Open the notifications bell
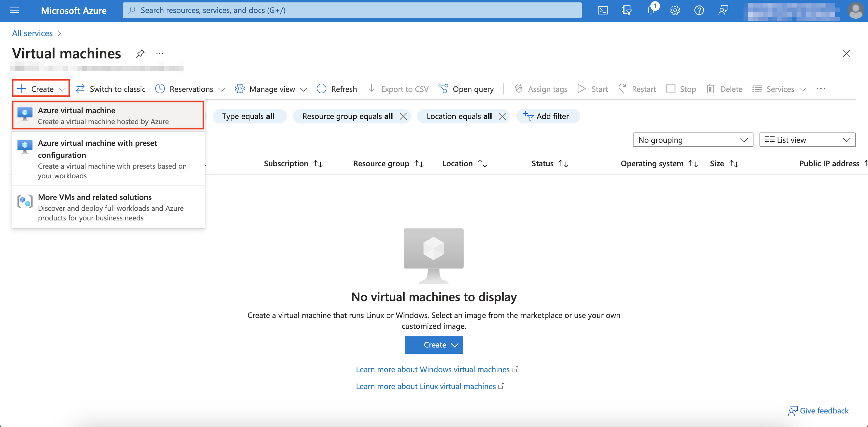Viewport: 868px width, 427px height. click(x=651, y=10)
